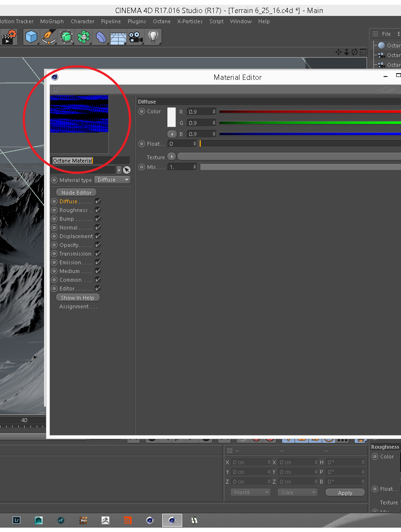Add a Light object from toolbar
This screenshot has height=532, width=401.
[x=153, y=37]
